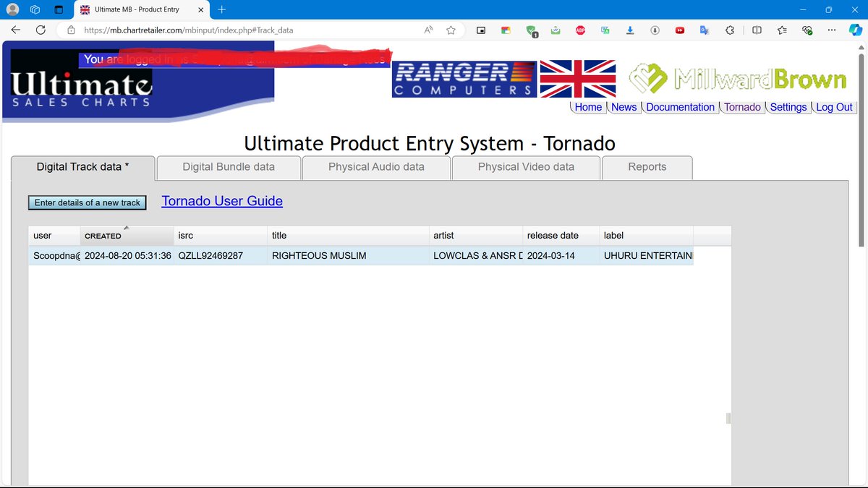Open the Copilot sidebar icon

pyautogui.click(x=855, y=30)
